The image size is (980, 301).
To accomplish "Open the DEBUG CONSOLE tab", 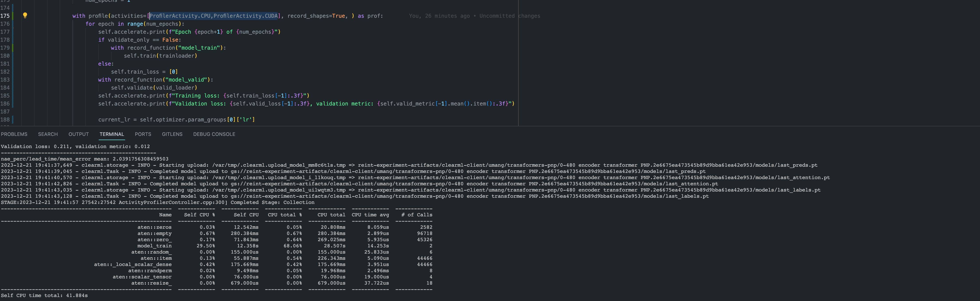I will (x=214, y=134).
